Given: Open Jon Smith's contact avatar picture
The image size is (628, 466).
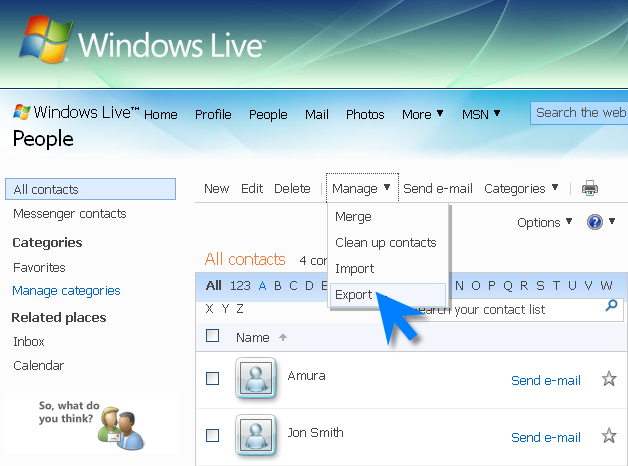Looking at the screenshot, I should tap(256, 435).
